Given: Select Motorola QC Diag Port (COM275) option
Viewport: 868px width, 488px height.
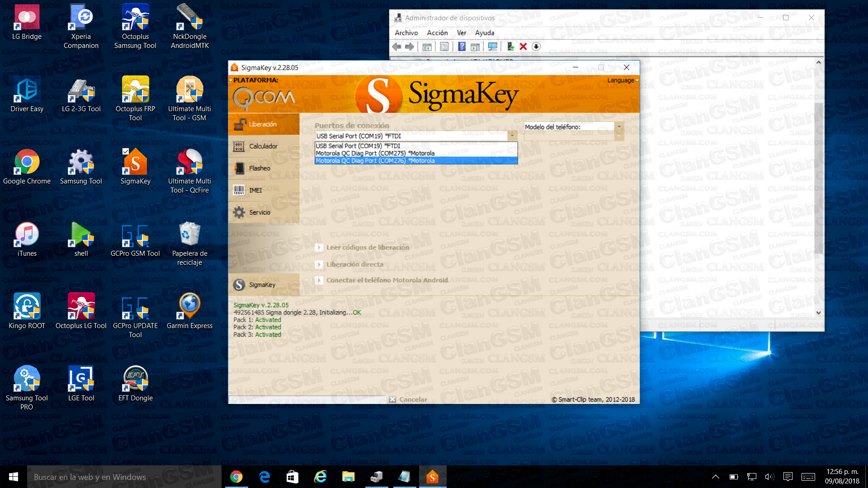Looking at the screenshot, I should [416, 153].
